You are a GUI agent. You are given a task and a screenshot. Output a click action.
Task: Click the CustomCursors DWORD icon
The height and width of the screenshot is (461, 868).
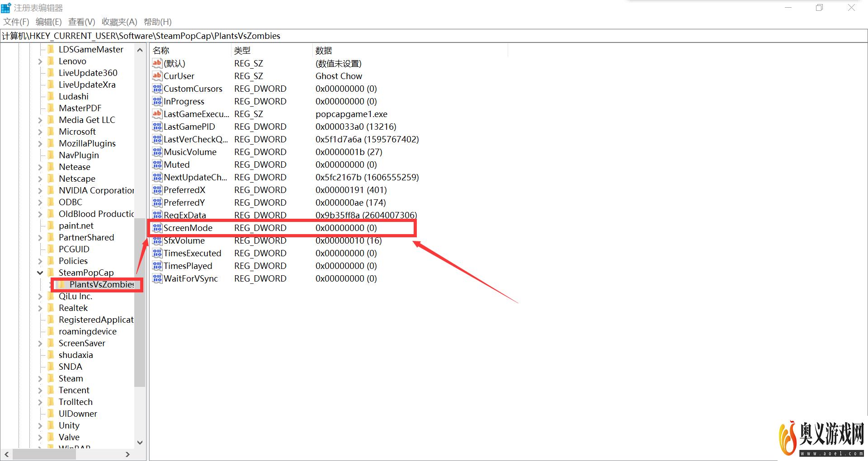tap(157, 89)
